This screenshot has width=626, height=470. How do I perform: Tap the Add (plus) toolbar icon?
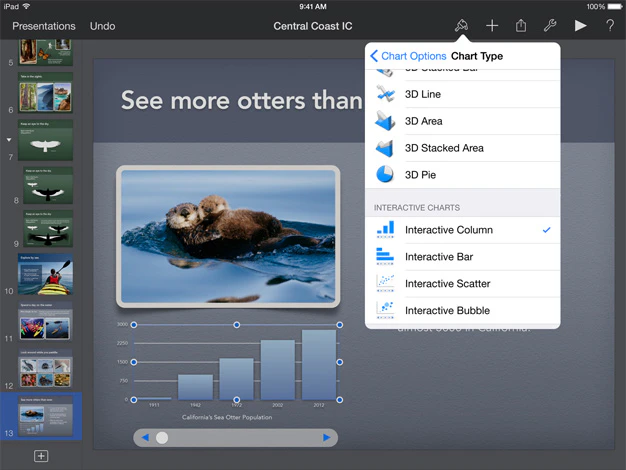click(x=492, y=26)
